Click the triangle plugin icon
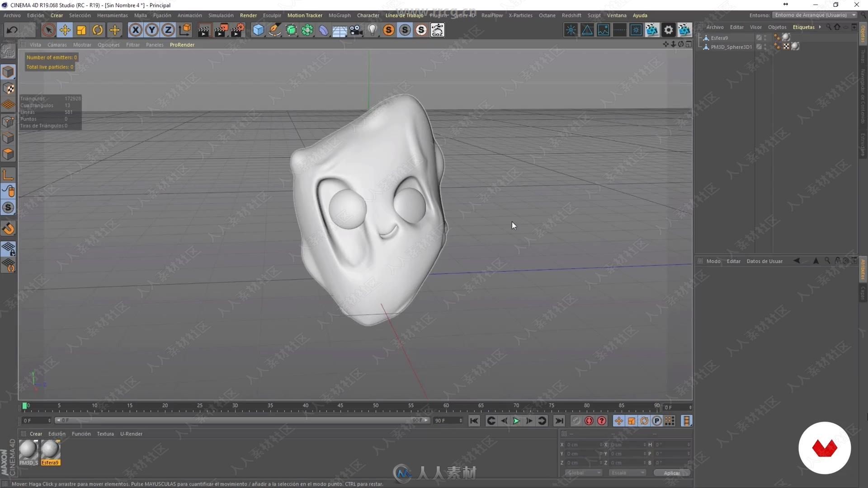The width and height of the screenshot is (868, 488). point(587,30)
